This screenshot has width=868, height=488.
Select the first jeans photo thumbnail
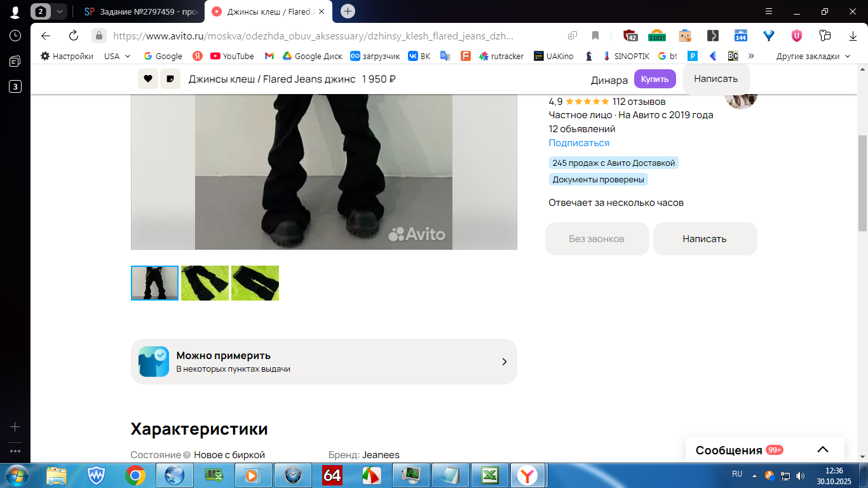click(x=154, y=283)
